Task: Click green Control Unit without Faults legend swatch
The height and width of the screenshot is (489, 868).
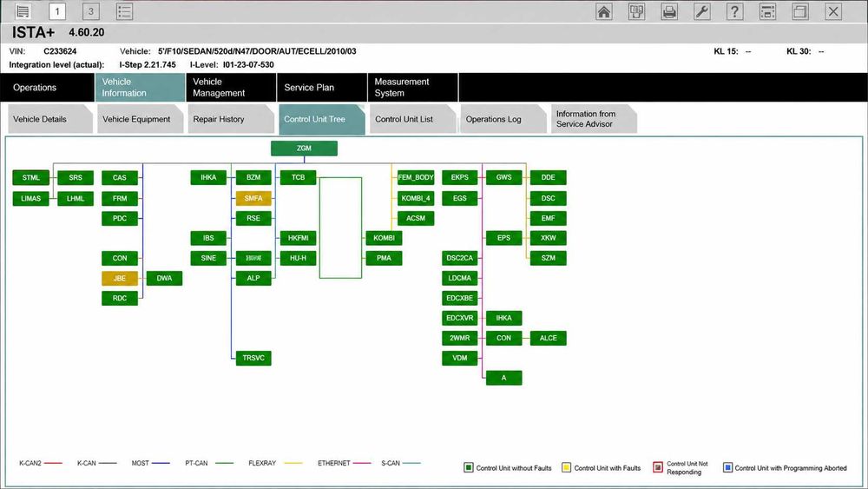Action: 469,467
